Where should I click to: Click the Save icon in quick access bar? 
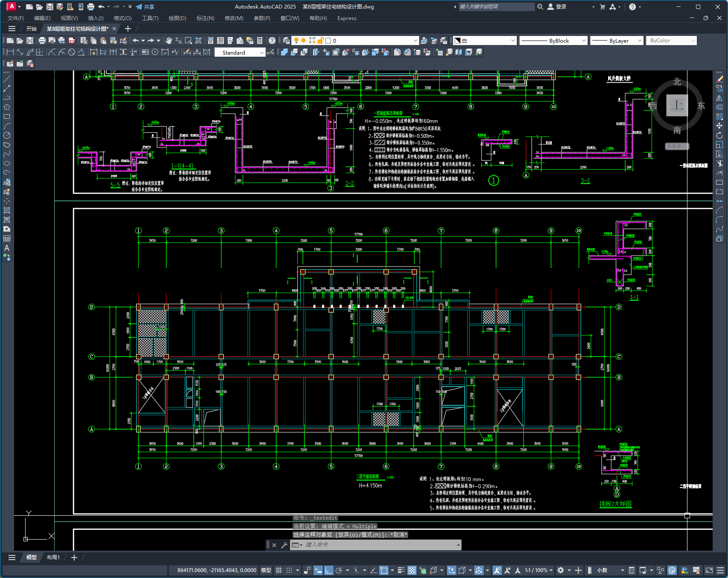(50, 7)
